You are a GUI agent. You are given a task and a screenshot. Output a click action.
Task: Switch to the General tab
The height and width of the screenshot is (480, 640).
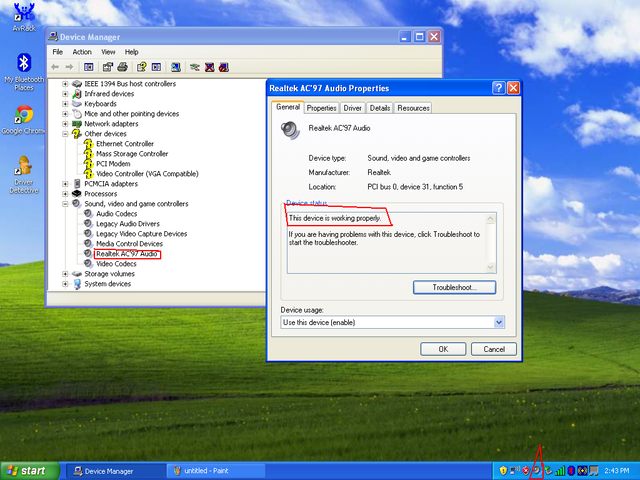click(288, 107)
